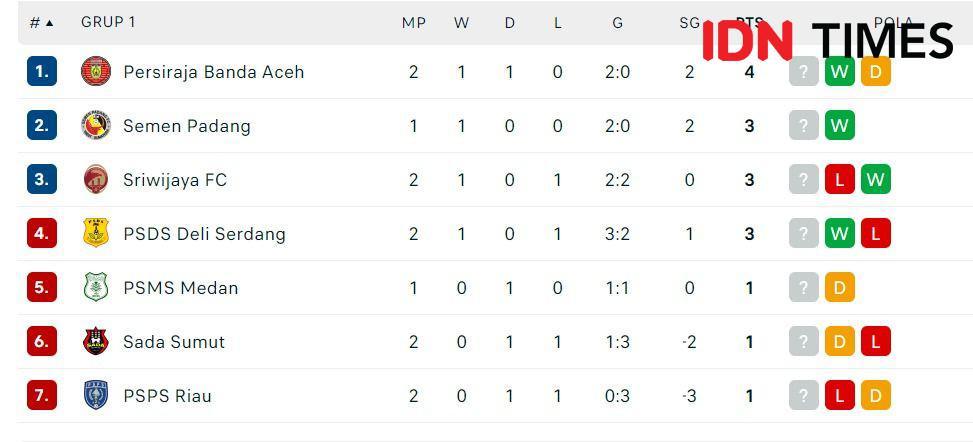
Task: Click PSMS Medan's orange D form badge
Action: [840, 287]
